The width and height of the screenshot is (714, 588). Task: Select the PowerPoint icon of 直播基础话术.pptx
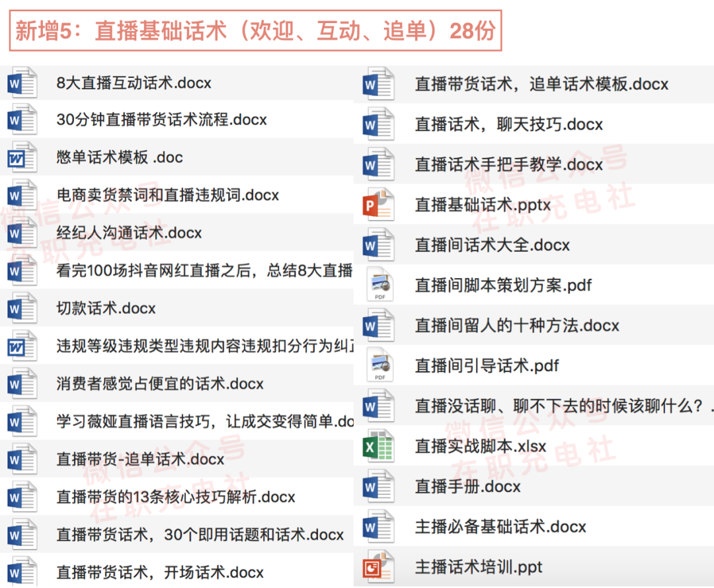(379, 205)
